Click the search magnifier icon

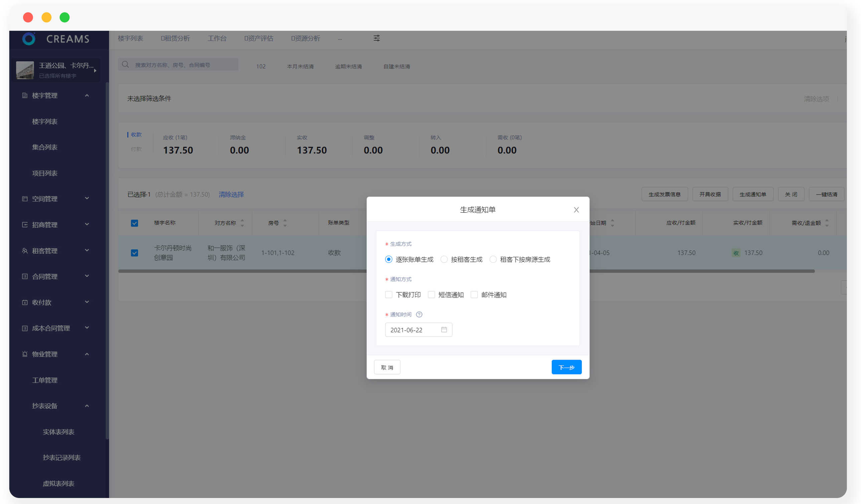pyautogui.click(x=125, y=64)
